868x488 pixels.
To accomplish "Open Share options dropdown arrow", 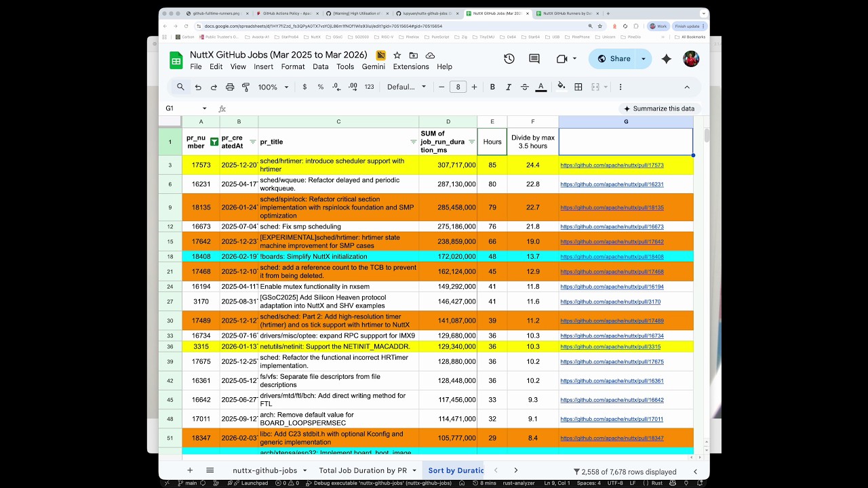I will pos(644,59).
